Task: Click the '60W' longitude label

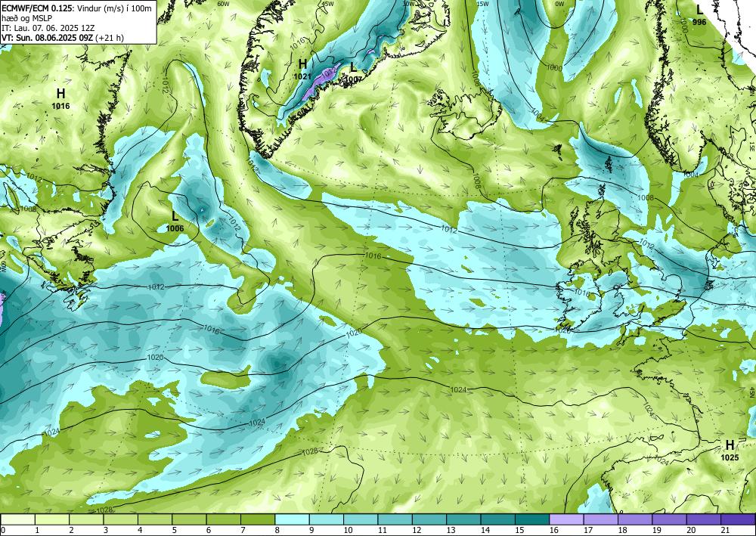Action: [223, 4]
